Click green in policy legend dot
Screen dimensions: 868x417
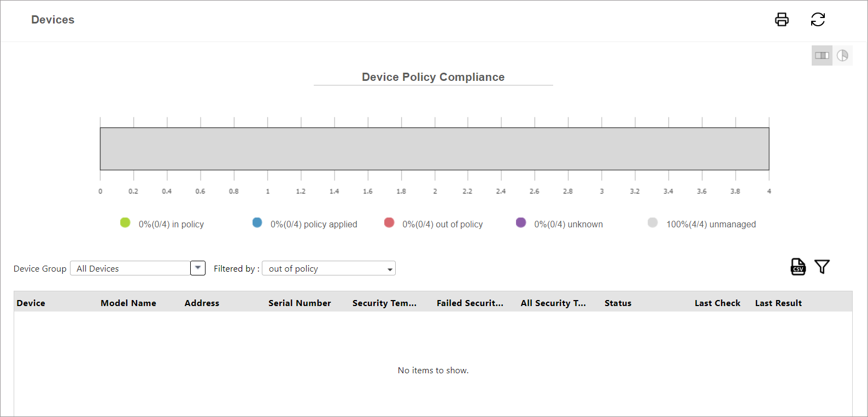pyautogui.click(x=125, y=222)
